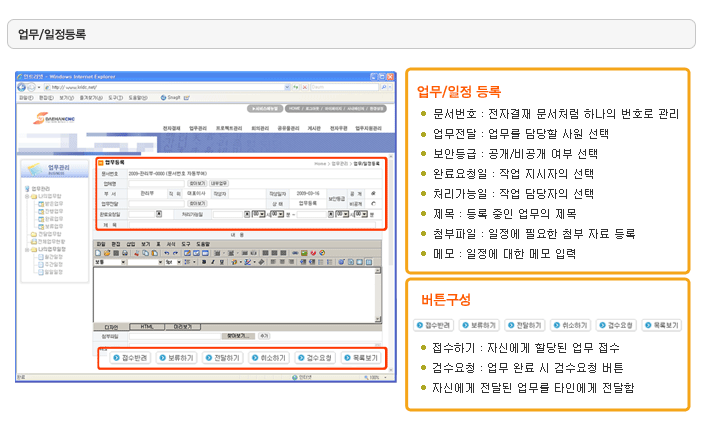Click the 목록보기 button in the form

(x=358, y=357)
